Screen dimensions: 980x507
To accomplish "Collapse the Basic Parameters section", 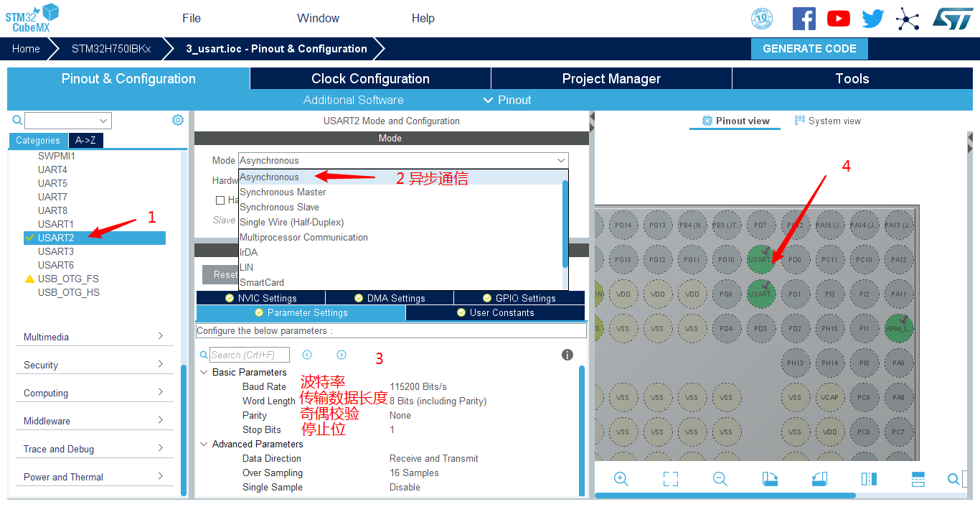I will tap(204, 372).
